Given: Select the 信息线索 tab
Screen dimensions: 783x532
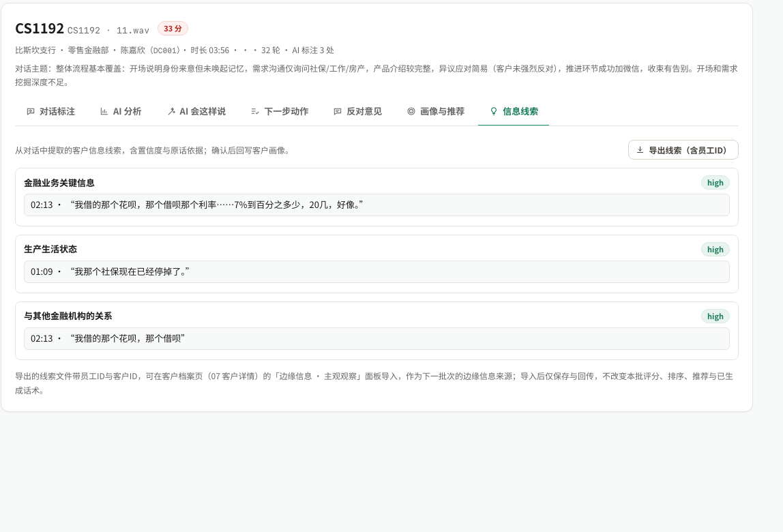Looking at the screenshot, I should (514, 111).
